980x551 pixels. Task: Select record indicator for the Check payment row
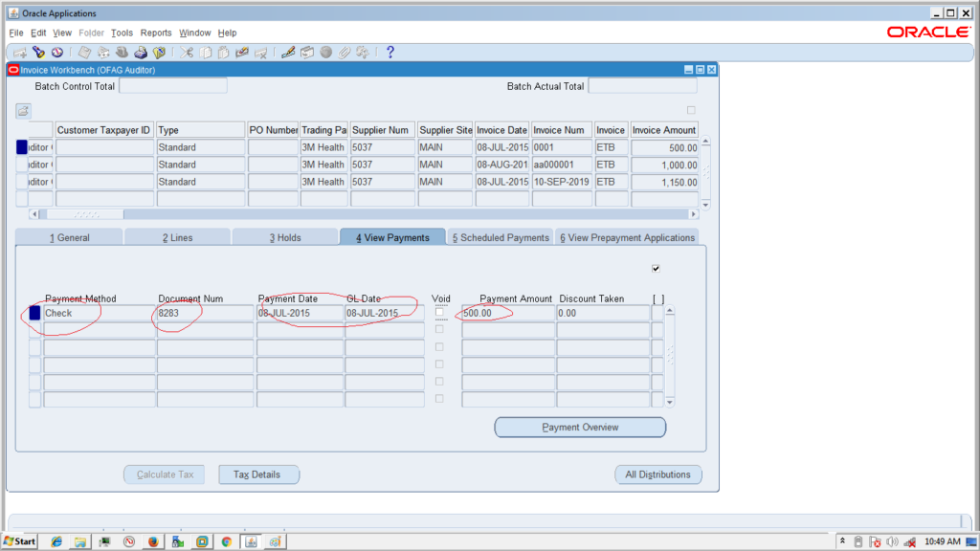tap(35, 313)
